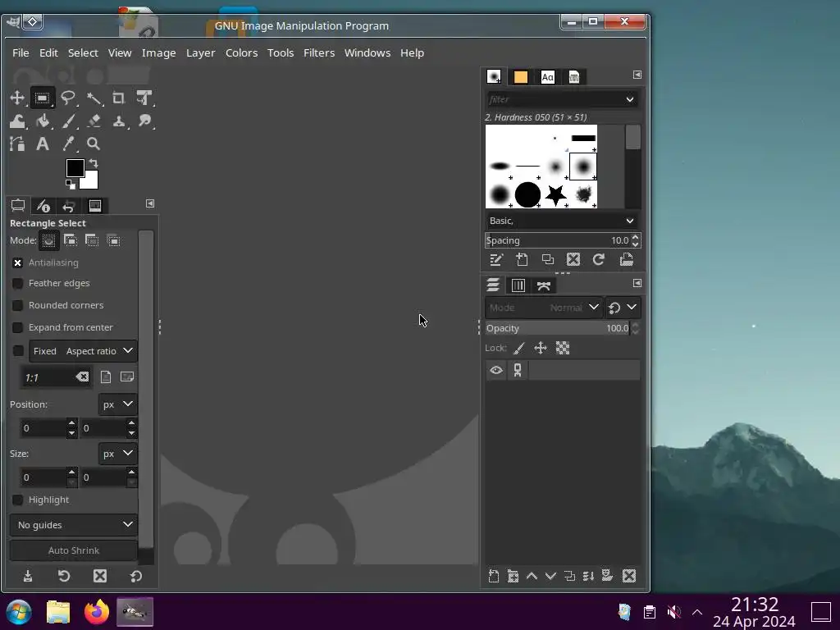Choose Intersect with selection mode

coord(113,241)
